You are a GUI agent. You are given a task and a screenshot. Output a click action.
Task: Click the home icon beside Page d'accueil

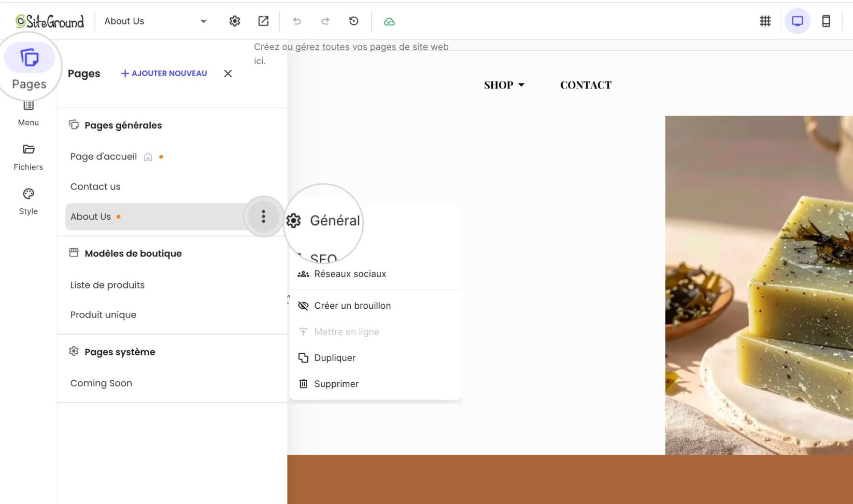[x=148, y=157]
